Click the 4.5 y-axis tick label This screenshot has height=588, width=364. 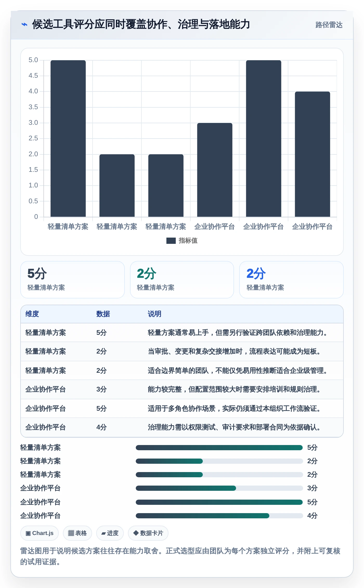(33, 76)
